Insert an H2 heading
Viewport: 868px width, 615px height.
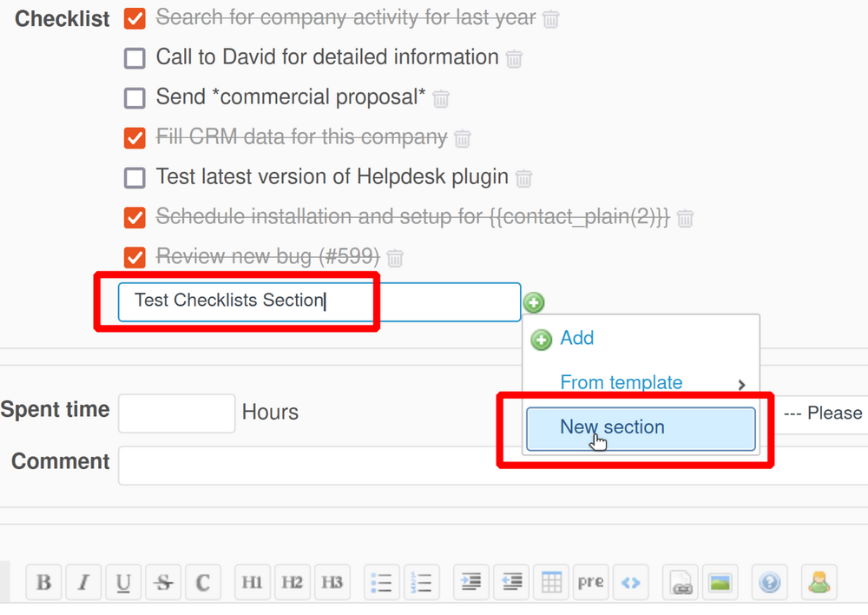293,582
